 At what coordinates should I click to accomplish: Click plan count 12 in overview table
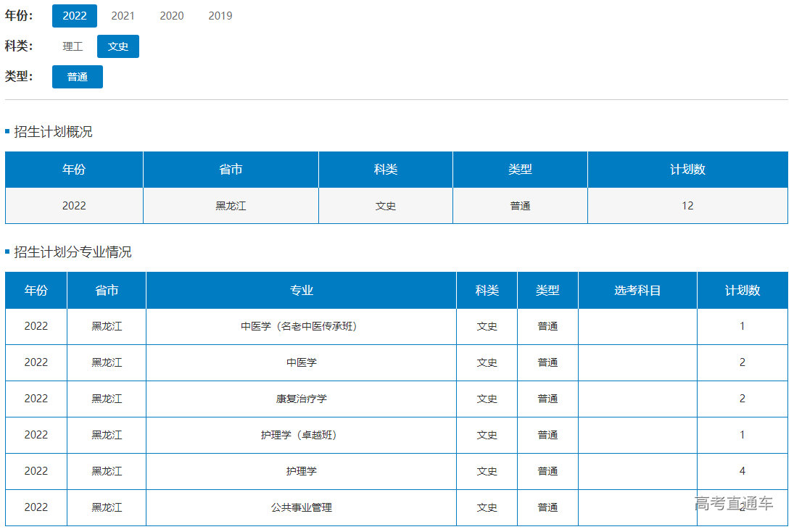click(x=687, y=206)
